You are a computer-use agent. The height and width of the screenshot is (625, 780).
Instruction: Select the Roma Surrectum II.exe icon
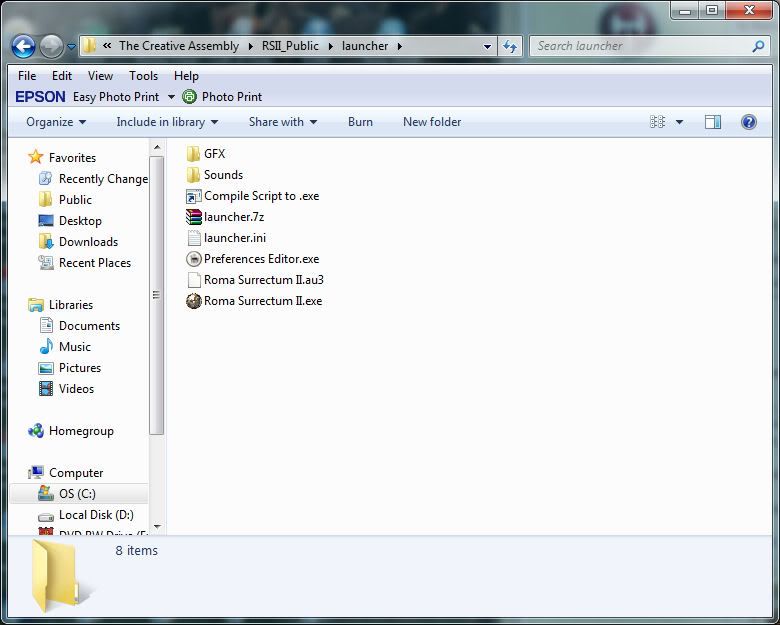(x=194, y=301)
